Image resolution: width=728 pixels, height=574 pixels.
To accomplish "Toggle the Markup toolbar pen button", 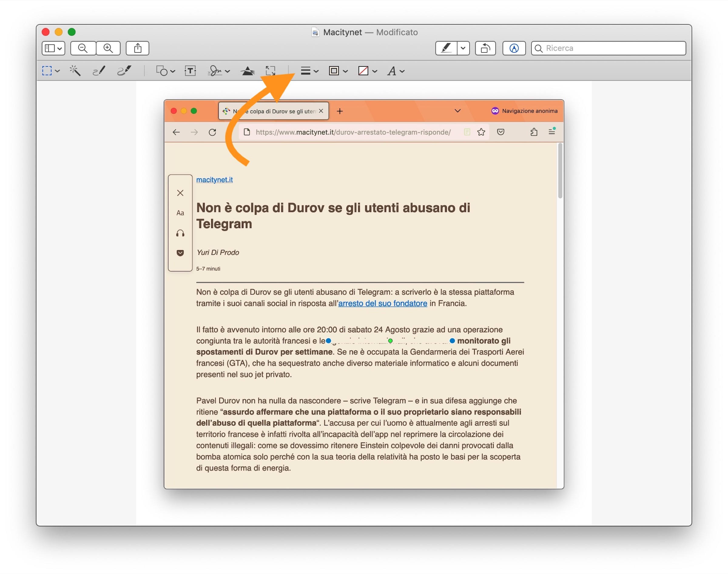I will pyautogui.click(x=446, y=48).
